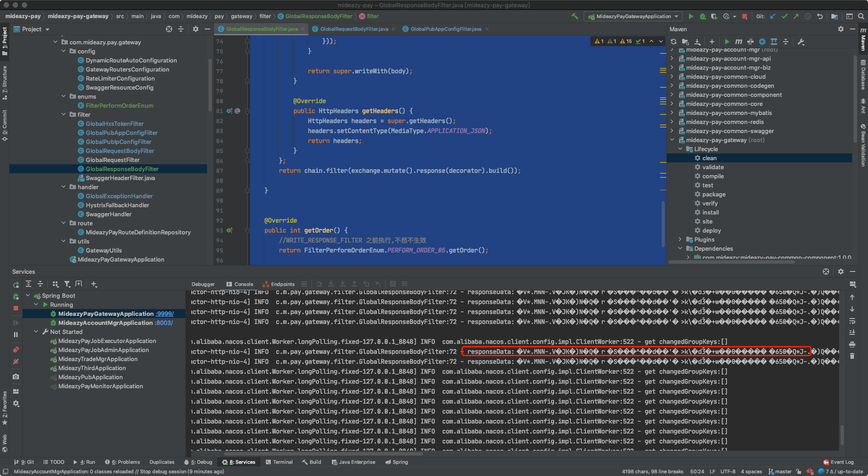This screenshot has height=476, width=868.
Task: Click the locate file target icon in Project panel
Action: [x=169, y=29]
